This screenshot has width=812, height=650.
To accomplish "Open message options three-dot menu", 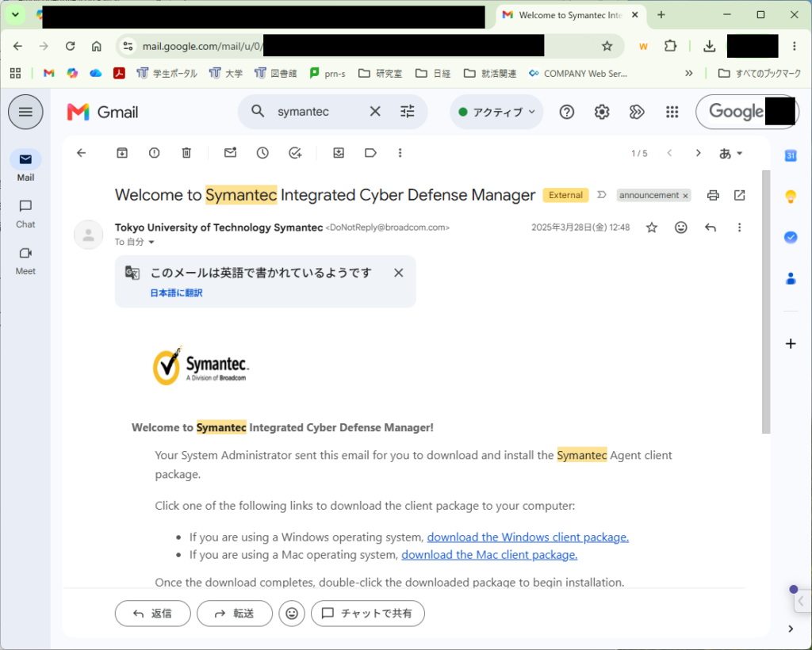I will click(x=740, y=227).
